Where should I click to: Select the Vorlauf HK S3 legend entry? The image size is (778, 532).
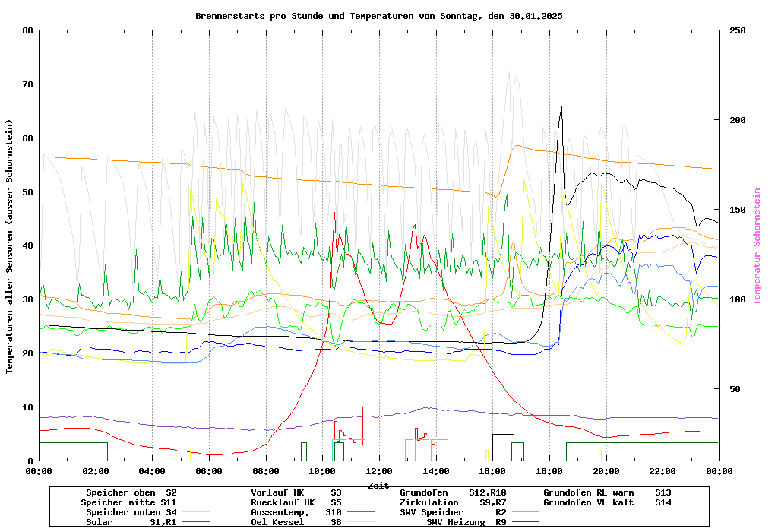tap(296, 492)
